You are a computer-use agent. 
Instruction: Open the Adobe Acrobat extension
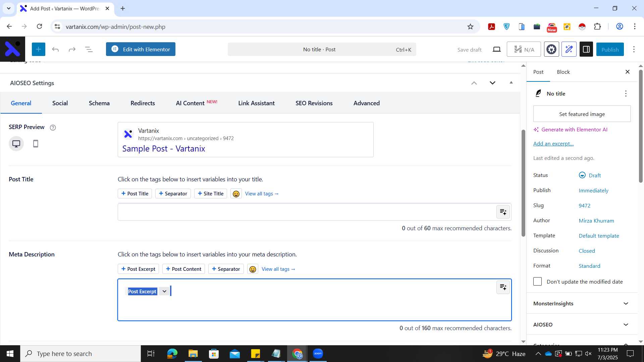point(491,26)
